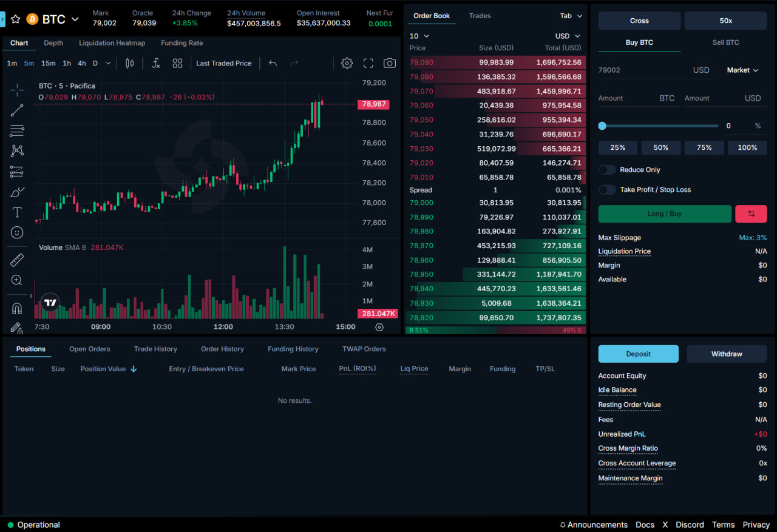Select the pattern drawing tool
Viewport: 777px width, 532px height.
[x=17, y=150]
